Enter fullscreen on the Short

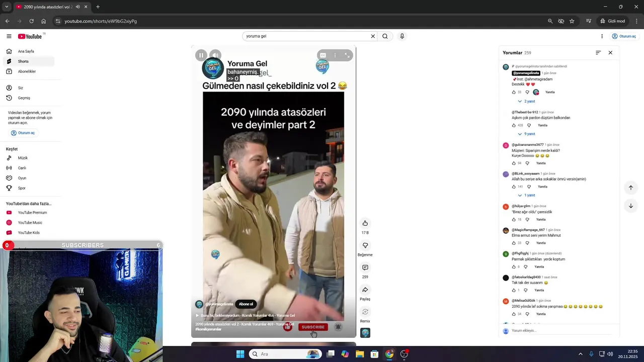(347, 55)
